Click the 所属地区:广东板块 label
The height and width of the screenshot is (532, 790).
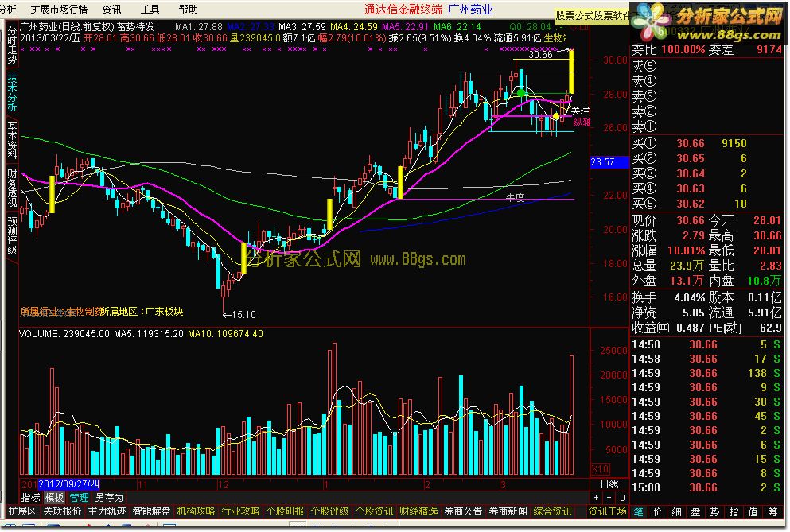(x=142, y=312)
